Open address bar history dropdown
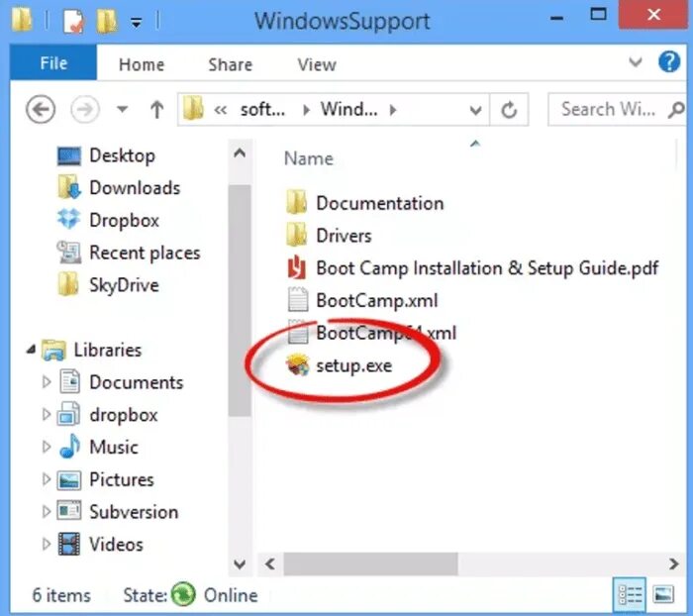 point(475,110)
